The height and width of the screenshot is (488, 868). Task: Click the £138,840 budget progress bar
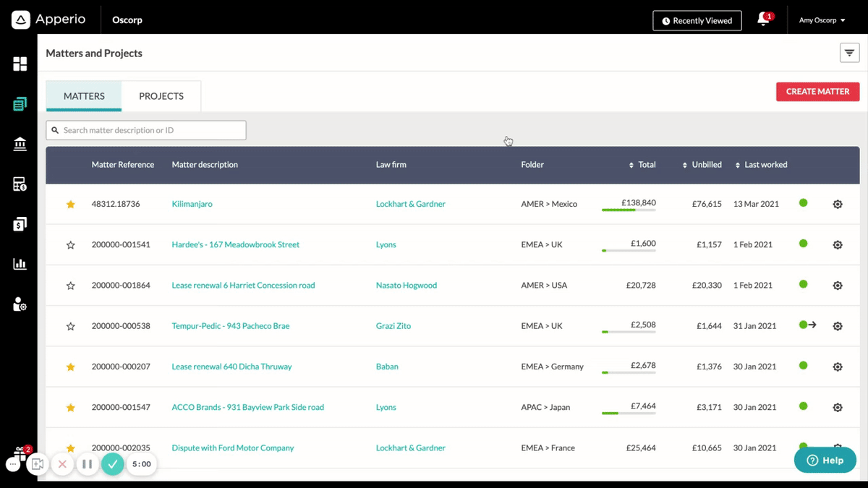[629, 210]
